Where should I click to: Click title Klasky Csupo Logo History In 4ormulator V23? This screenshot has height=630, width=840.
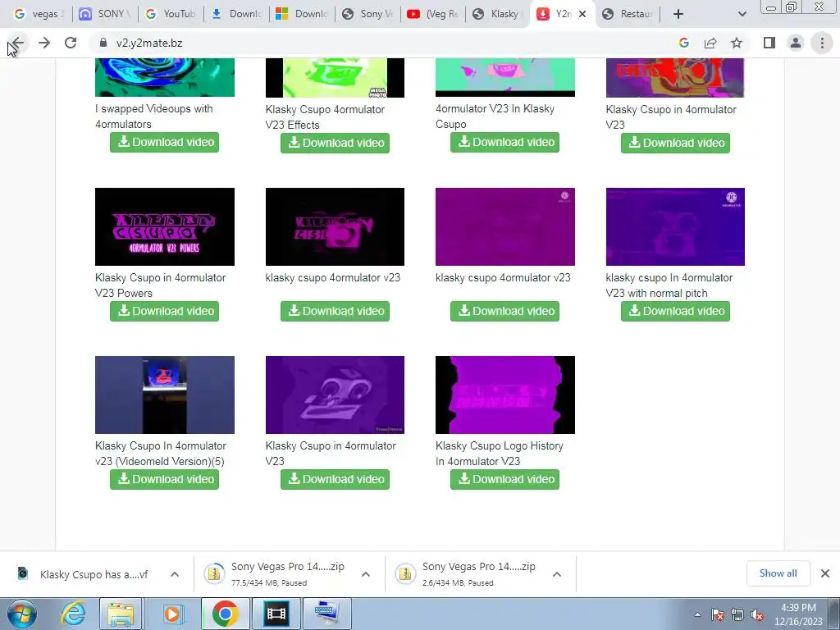tap(500, 454)
